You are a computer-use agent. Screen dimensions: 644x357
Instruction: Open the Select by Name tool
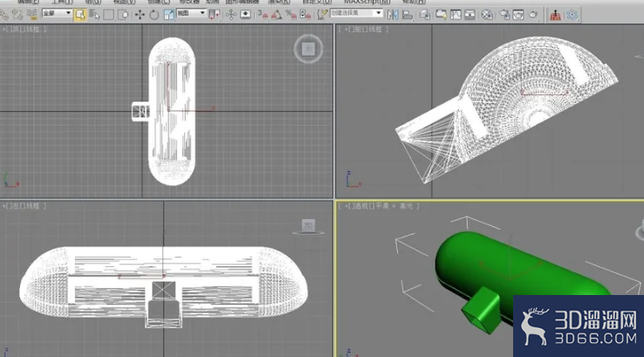point(94,15)
